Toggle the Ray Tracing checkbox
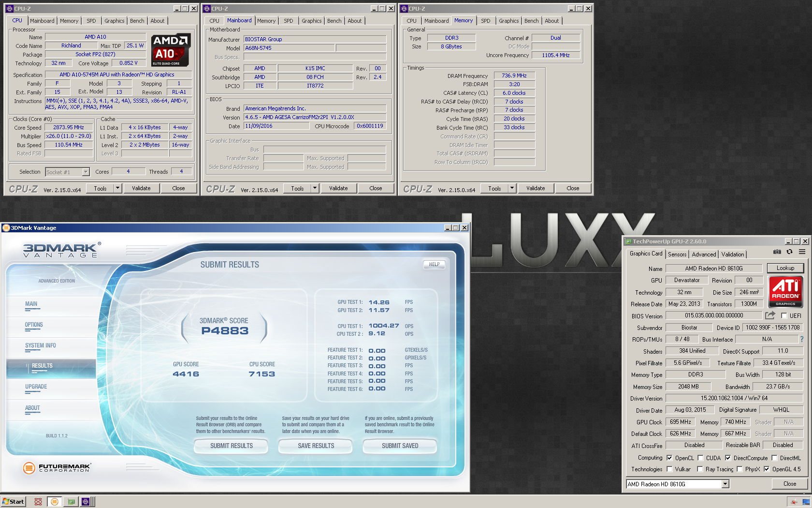 point(700,469)
